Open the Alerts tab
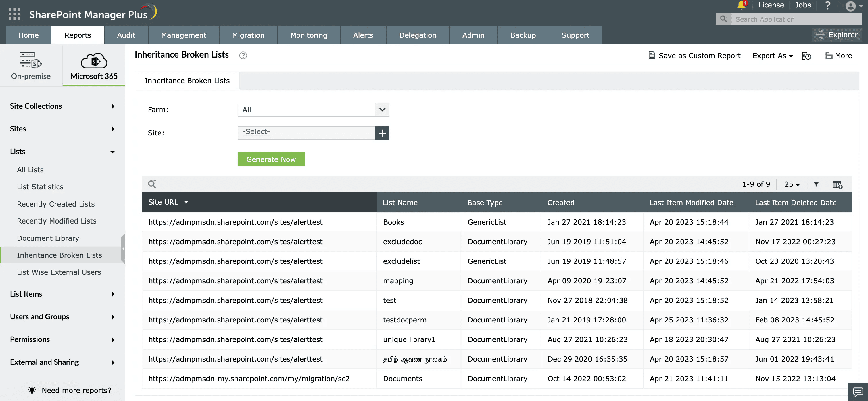This screenshot has height=401, width=868. [x=363, y=35]
